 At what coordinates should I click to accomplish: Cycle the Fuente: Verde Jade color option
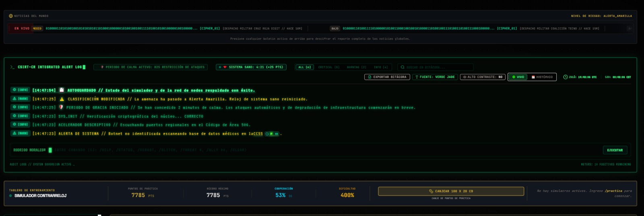tap(435, 77)
